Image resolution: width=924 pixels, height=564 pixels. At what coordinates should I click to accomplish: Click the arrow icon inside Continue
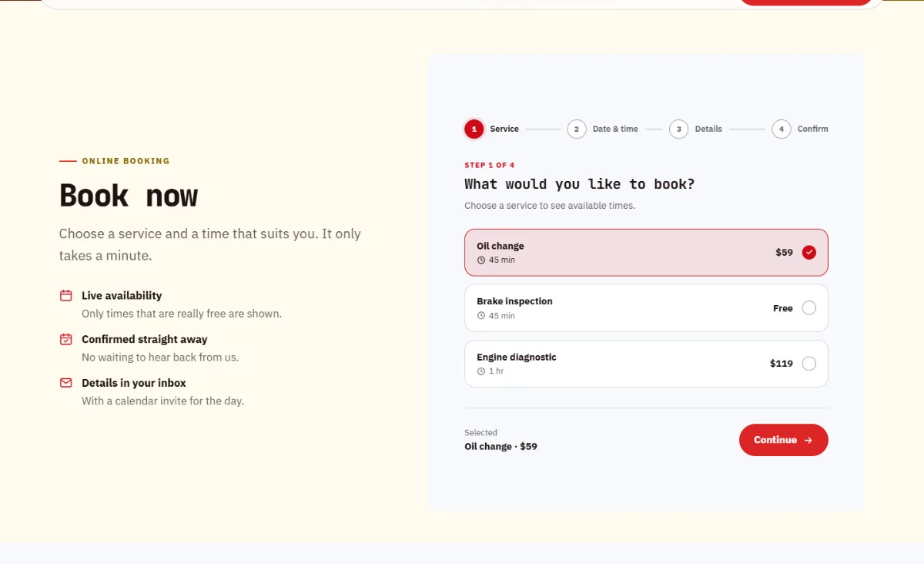click(808, 441)
